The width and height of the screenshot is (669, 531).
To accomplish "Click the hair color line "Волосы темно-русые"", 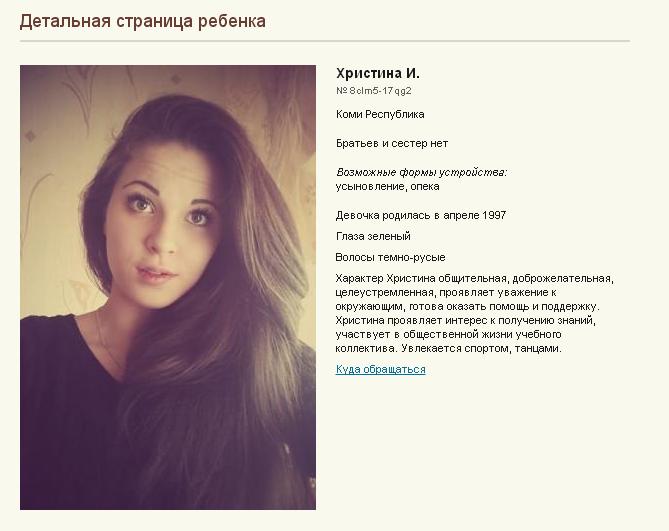I will tap(390, 257).
